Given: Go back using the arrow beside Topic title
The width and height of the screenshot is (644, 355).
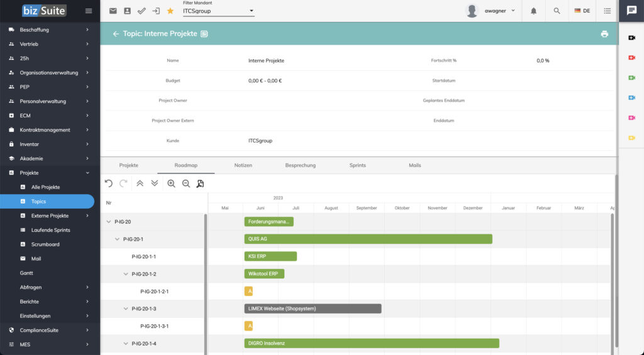Looking at the screenshot, I should click(116, 34).
